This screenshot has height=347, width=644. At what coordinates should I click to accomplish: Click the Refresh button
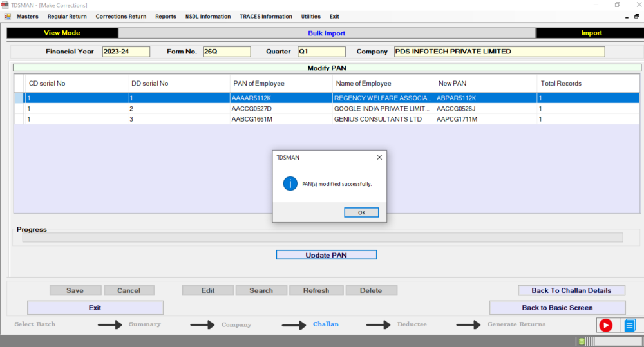pyautogui.click(x=316, y=290)
